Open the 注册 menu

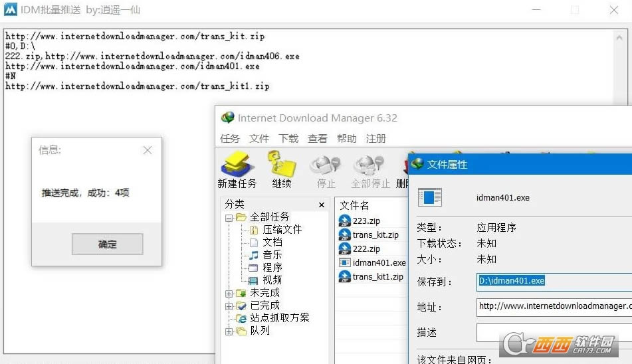(x=376, y=139)
